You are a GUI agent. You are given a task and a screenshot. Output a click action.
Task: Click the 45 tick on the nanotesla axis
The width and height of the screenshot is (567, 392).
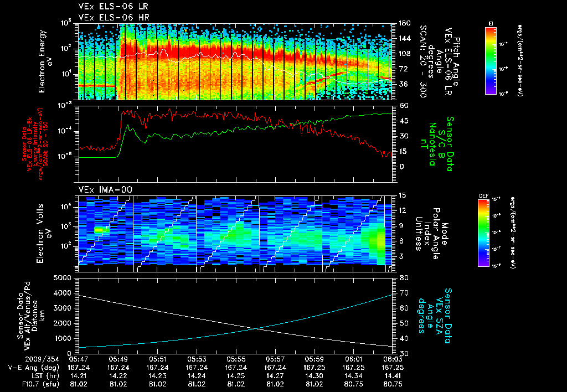[x=404, y=121]
